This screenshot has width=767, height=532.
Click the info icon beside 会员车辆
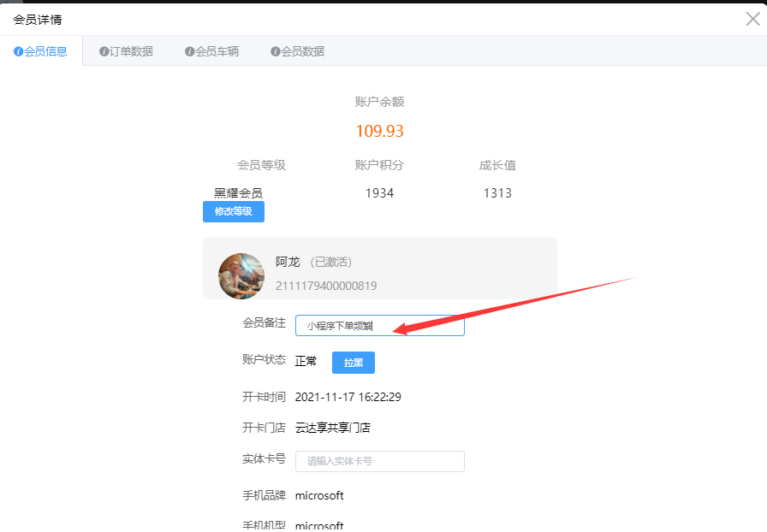[189, 51]
